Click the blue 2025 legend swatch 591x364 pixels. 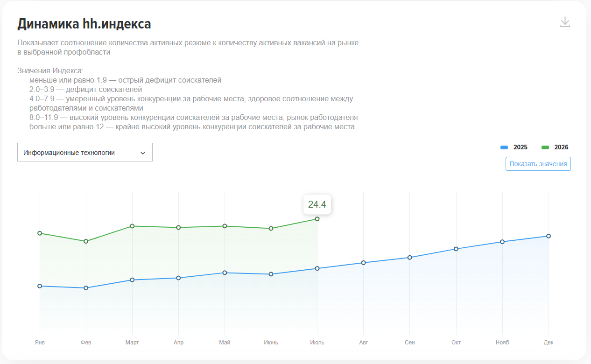point(504,147)
